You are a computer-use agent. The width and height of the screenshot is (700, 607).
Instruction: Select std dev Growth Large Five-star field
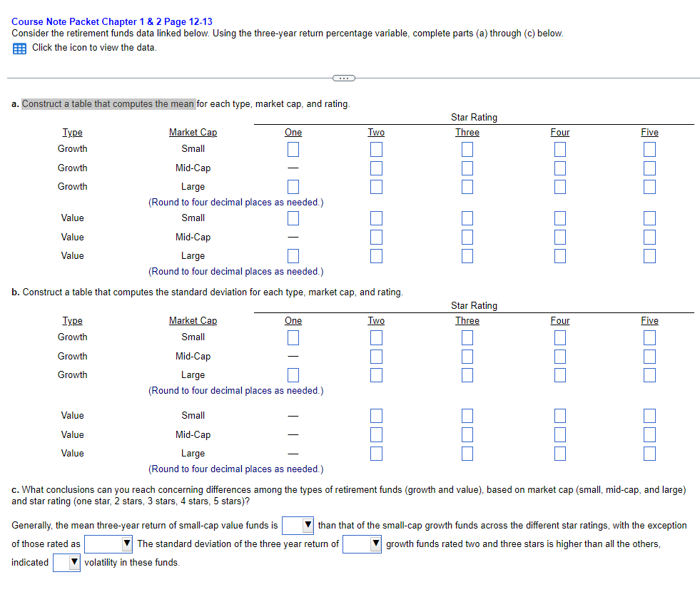[x=649, y=375]
